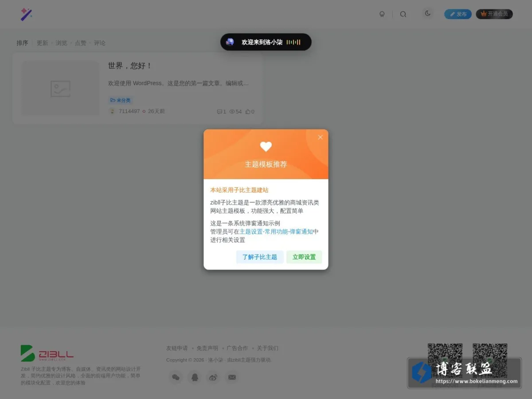Click the QQ social icon in footer
Screen dimensions: 532x399
pyautogui.click(x=195, y=377)
